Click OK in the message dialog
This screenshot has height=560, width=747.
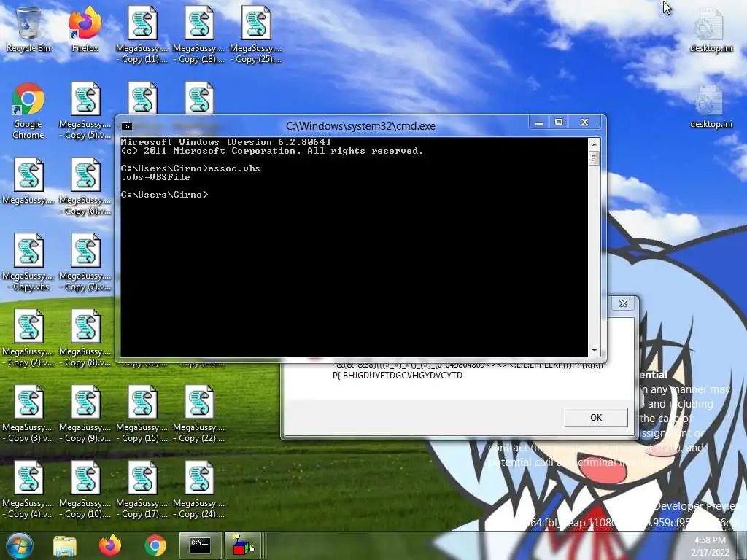coord(595,418)
